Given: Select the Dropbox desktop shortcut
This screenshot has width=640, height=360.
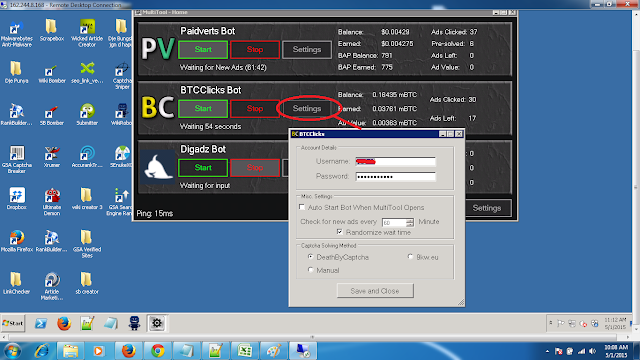Looking at the screenshot, I should coord(16,199).
